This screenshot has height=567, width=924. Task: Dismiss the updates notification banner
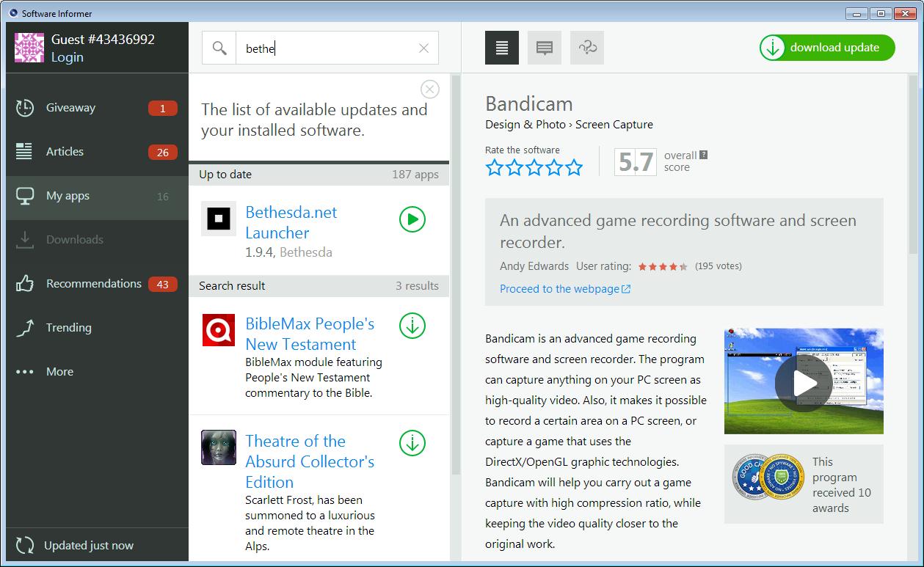point(430,89)
